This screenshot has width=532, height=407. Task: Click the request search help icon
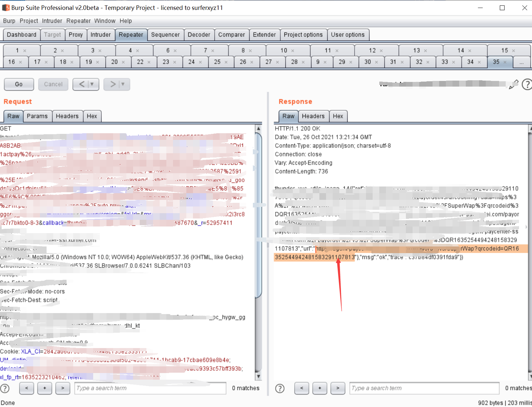[x=5, y=388]
